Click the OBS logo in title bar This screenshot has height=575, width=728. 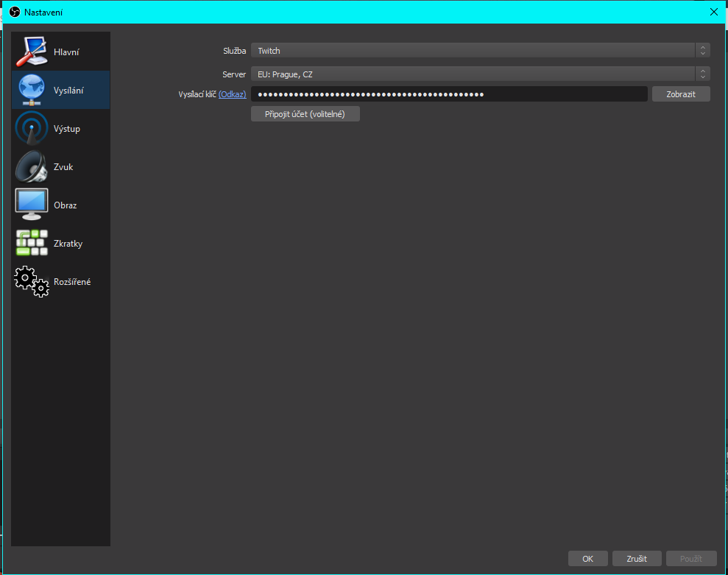(14, 12)
